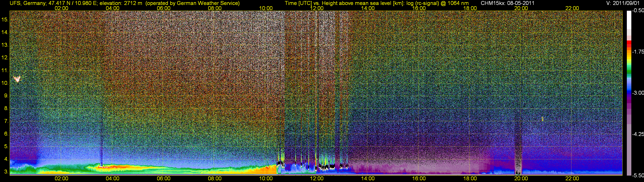Pick the "6." km height label

6,134
